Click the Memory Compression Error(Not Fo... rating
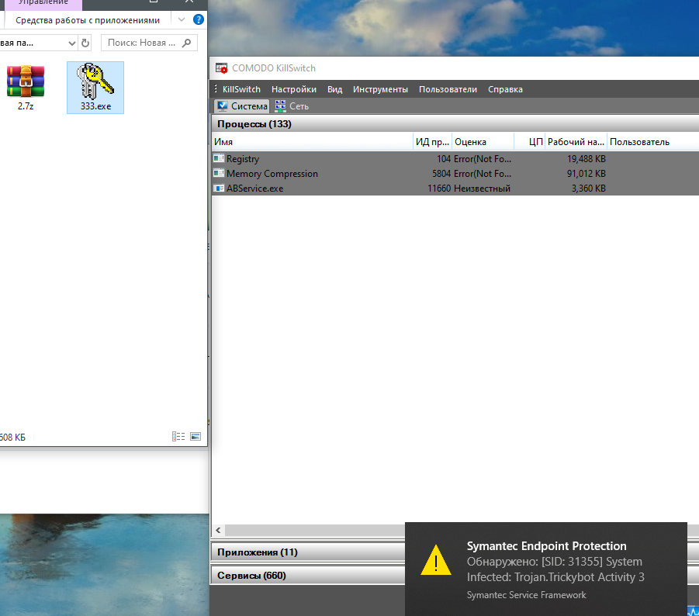Viewport: 699px width, 616px height. 483,173
